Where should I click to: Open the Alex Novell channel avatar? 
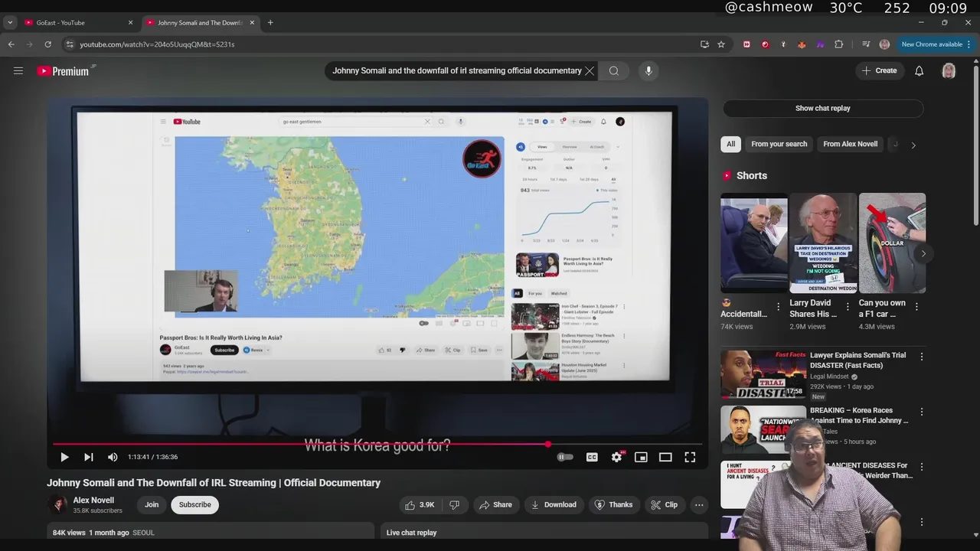pyautogui.click(x=57, y=504)
